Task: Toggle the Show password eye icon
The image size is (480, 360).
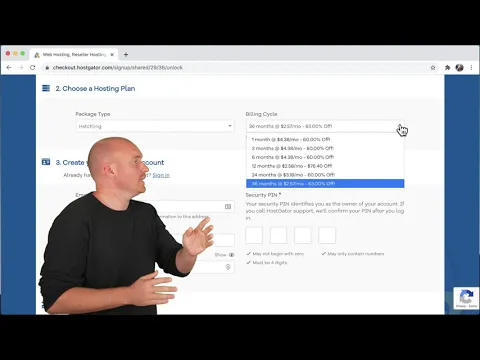Action: (x=231, y=255)
